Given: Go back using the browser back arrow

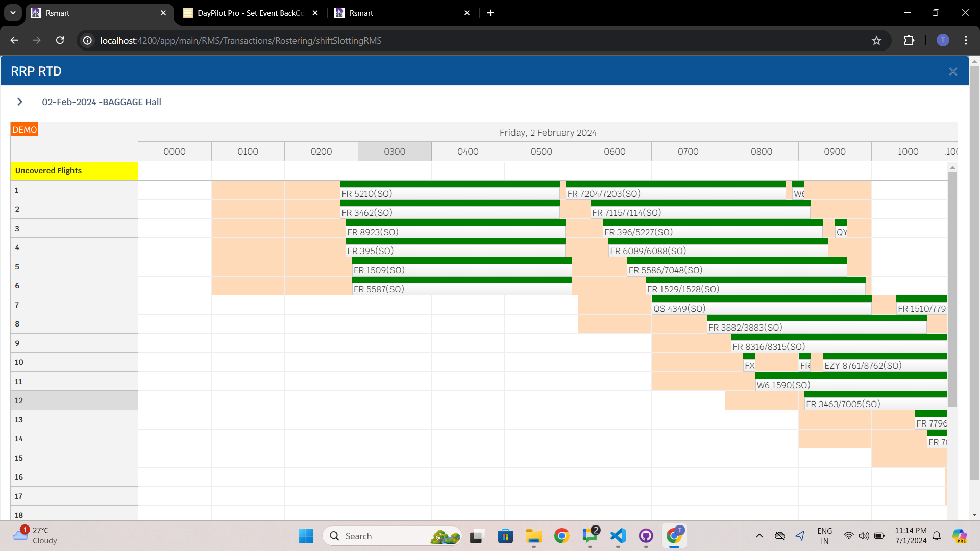Looking at the screenshot, I should tap(14, 40).
